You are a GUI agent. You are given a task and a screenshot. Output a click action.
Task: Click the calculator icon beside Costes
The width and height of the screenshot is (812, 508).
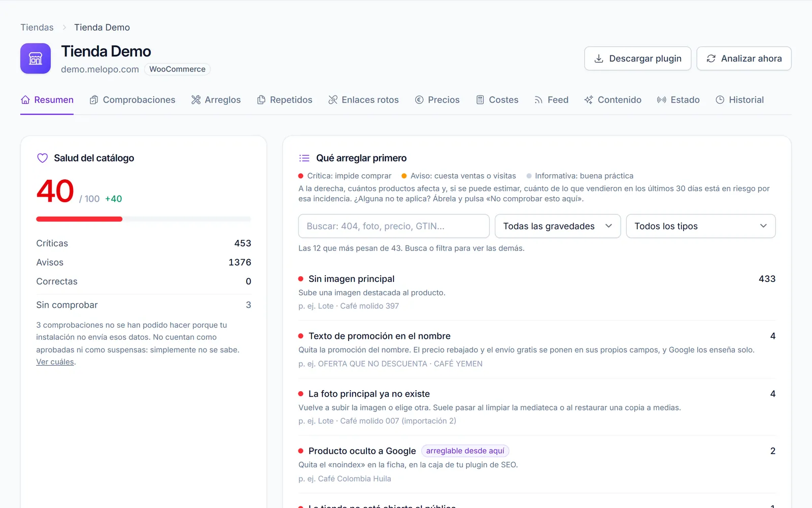point(480,100)
